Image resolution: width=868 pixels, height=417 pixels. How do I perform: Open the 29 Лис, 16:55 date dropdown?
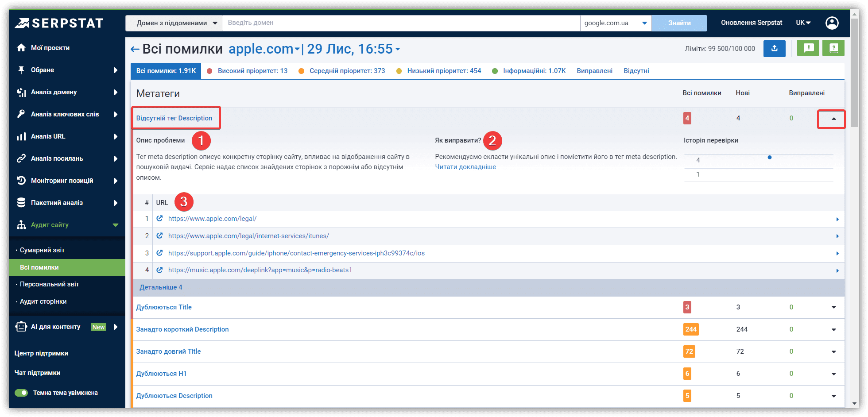click(353, 49)
